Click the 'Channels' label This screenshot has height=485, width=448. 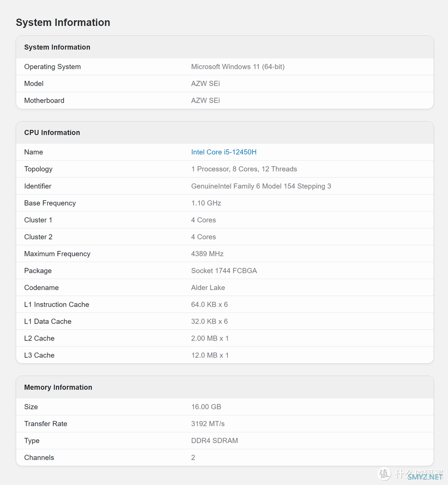tap(39, 458)
